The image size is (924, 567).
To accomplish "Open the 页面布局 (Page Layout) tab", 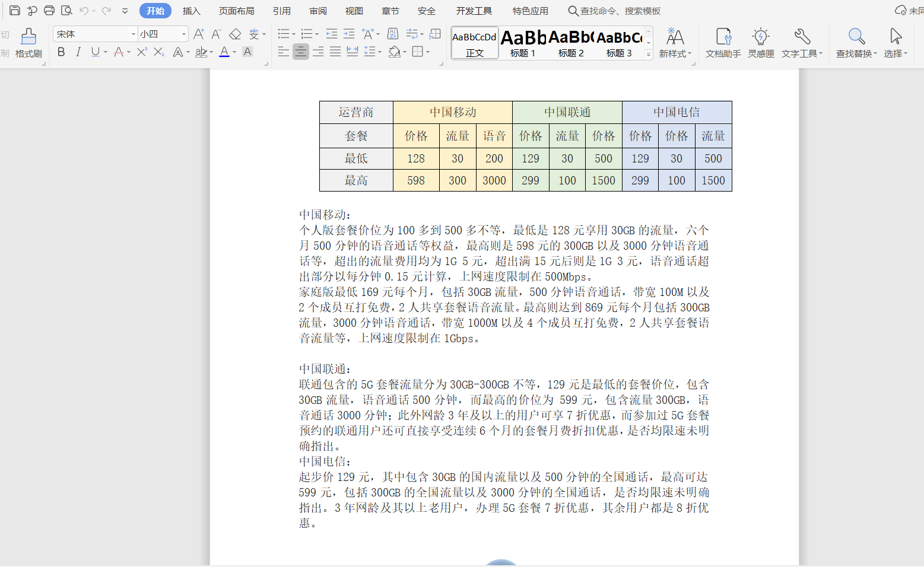I will point(237,11).
